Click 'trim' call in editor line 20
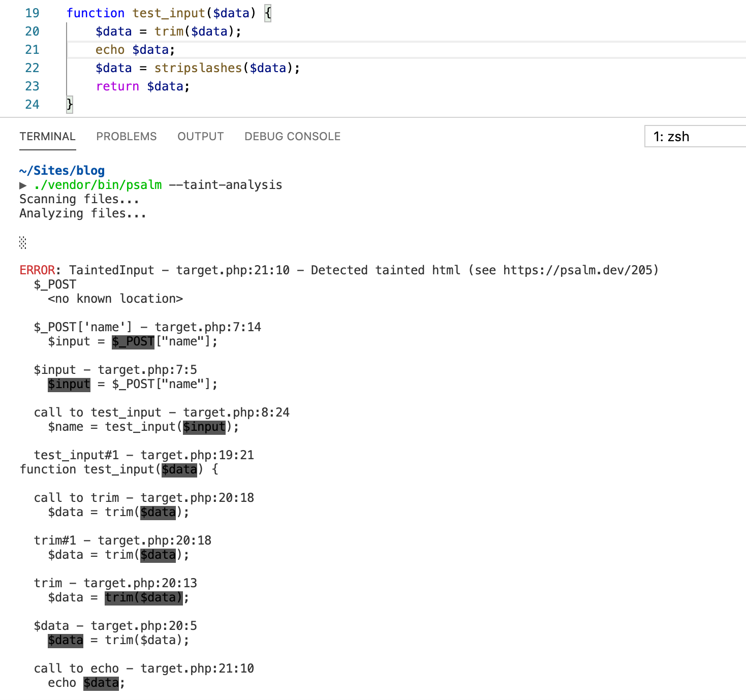This screenshot has height=700, width=746. coord(169,31)
